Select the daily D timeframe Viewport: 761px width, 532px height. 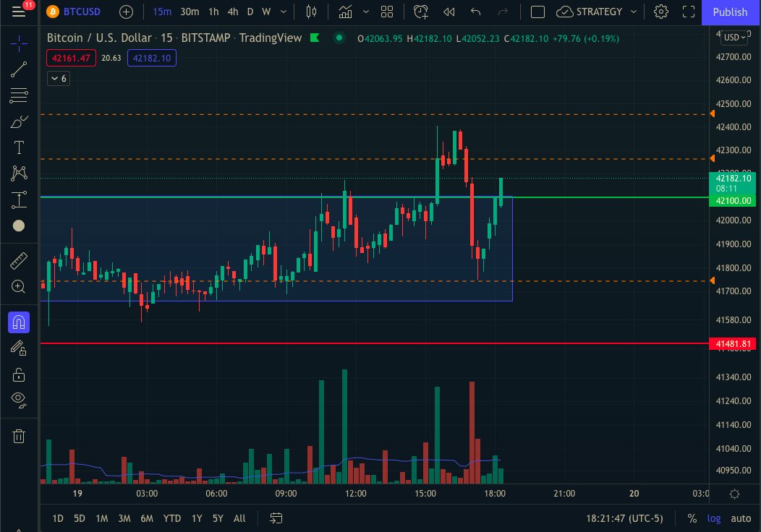pyautogui.click(x=250, y=12)
